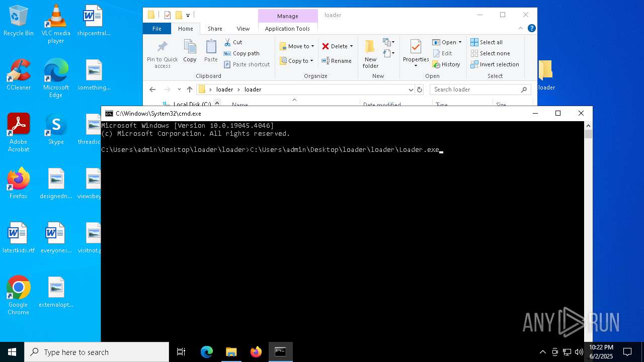Click the cmd.exe taskbar button
This screenshot has width=644, height=362.
tap(280, 352)
